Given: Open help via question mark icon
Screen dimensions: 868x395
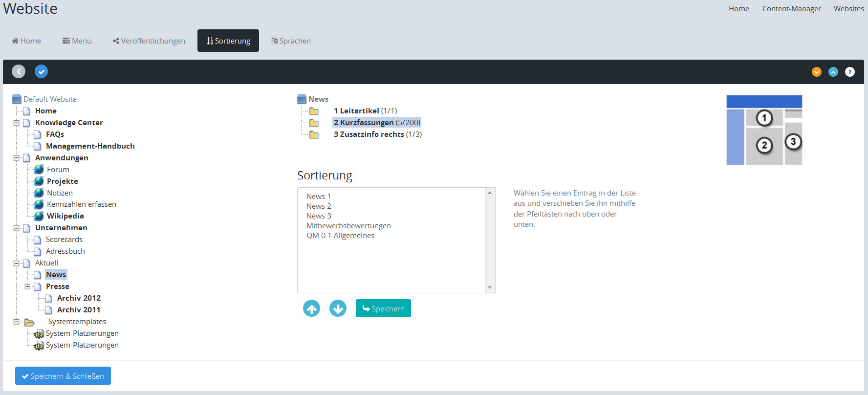Looking at the screenshot, I should coord(850,72).
